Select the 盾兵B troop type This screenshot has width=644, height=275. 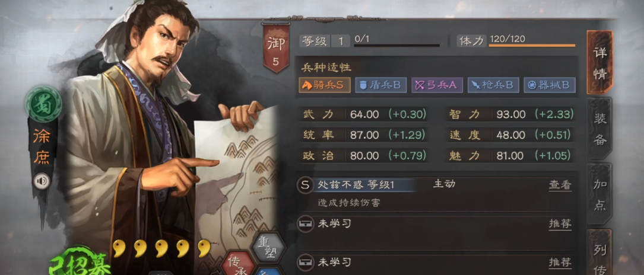click(380, 85)
